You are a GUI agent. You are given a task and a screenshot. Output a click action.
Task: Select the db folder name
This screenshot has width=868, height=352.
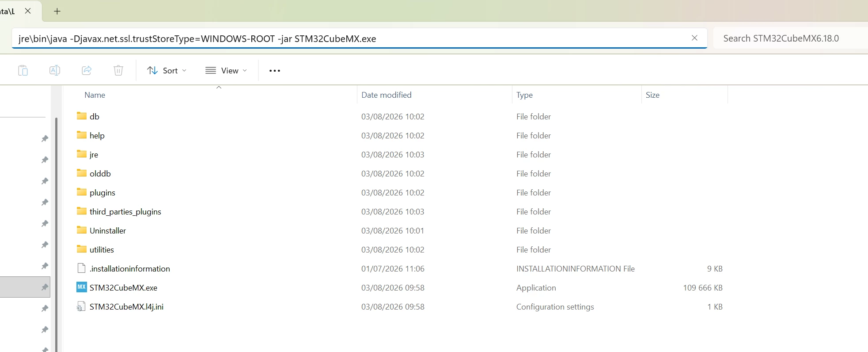click(x=95, y=117)
